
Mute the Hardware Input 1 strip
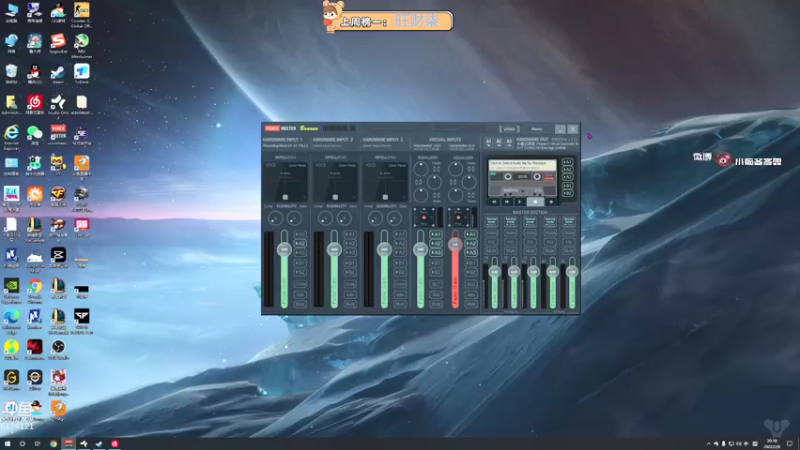click(300, 304)
